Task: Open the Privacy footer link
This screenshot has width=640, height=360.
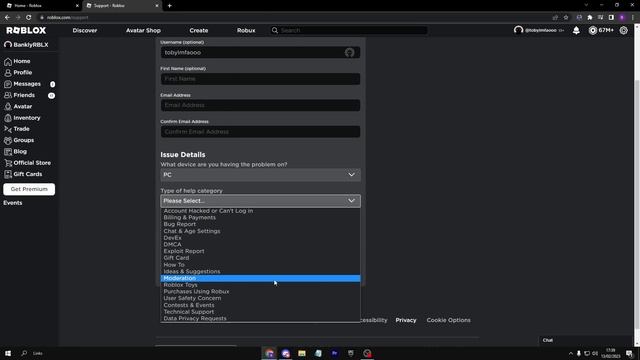Action: click(x=406, y=320)
